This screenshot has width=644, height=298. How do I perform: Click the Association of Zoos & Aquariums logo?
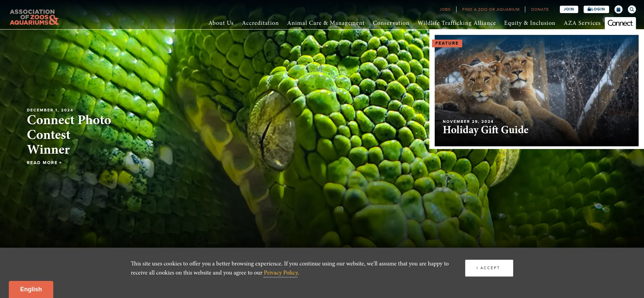(x=34, y=17)
